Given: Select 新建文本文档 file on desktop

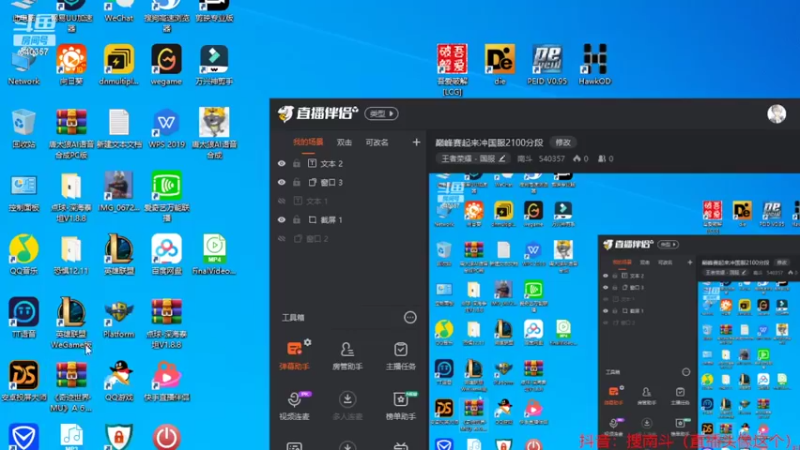Looking at the screenshot, I should (119, 128).
